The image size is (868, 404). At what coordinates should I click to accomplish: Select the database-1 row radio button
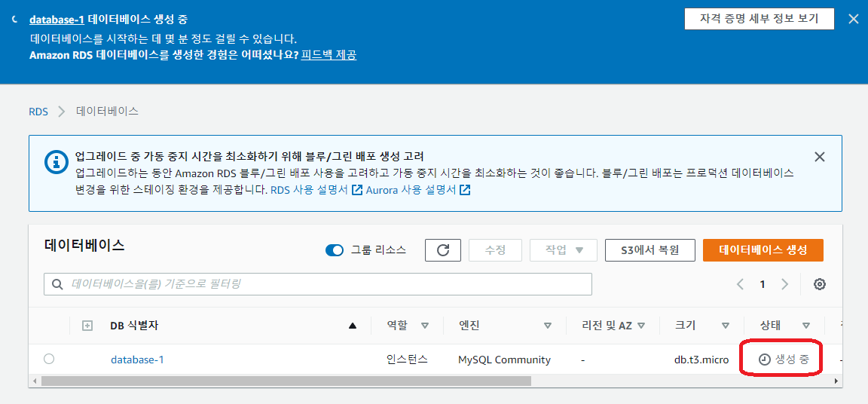(x=49, y=360)
